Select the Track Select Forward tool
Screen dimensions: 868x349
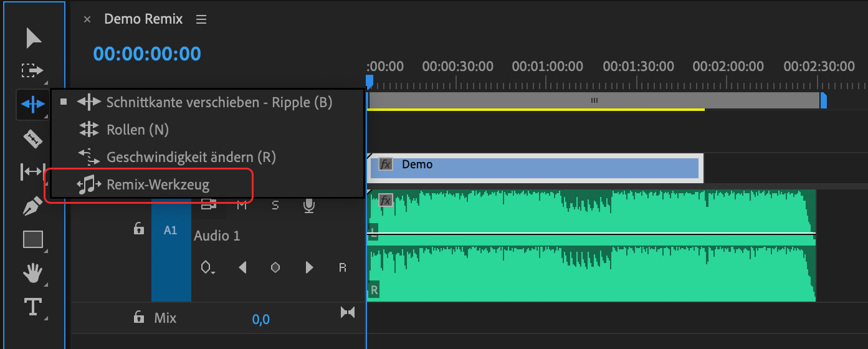(32, 70)
